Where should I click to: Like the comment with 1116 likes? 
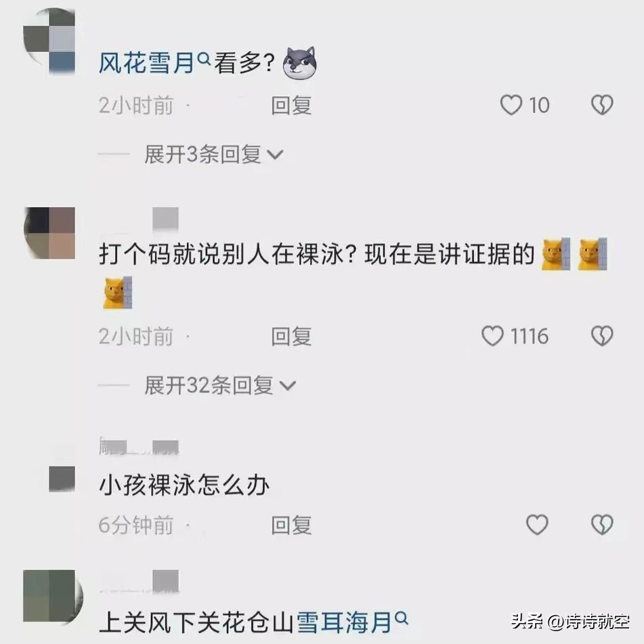(x=492, y=336)
